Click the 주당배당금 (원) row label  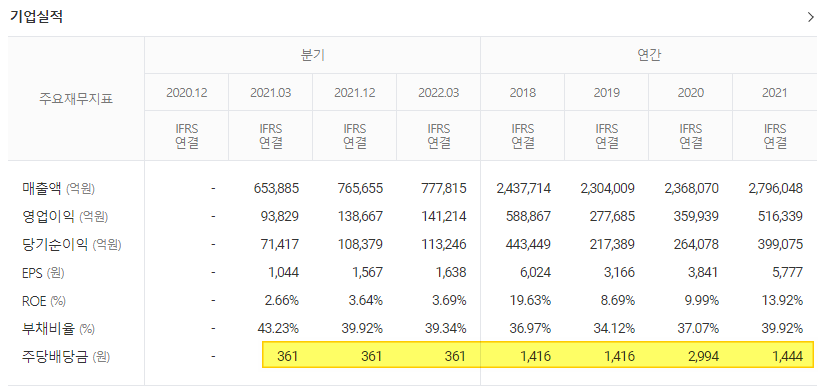tap(66, 357)
